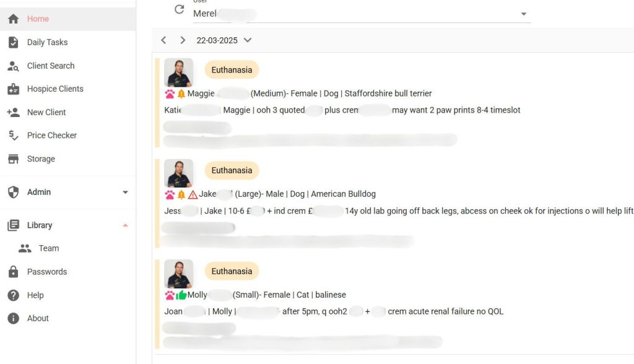Go to the previous day

click(163, 40)
